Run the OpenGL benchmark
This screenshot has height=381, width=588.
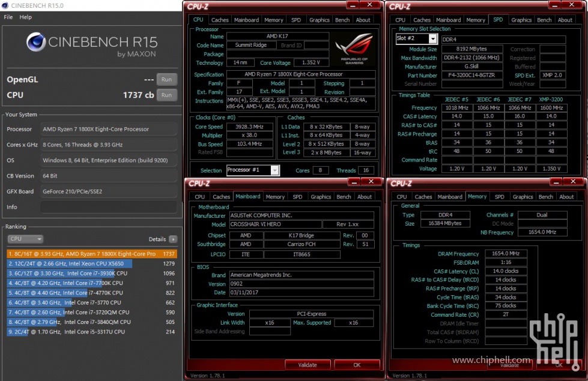tap(166, 79)
